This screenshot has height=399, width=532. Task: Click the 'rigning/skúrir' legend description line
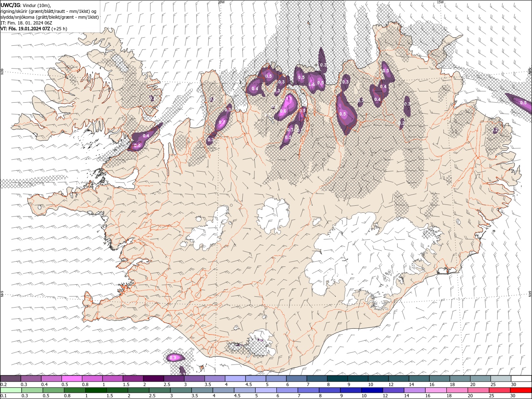(49, 11)
